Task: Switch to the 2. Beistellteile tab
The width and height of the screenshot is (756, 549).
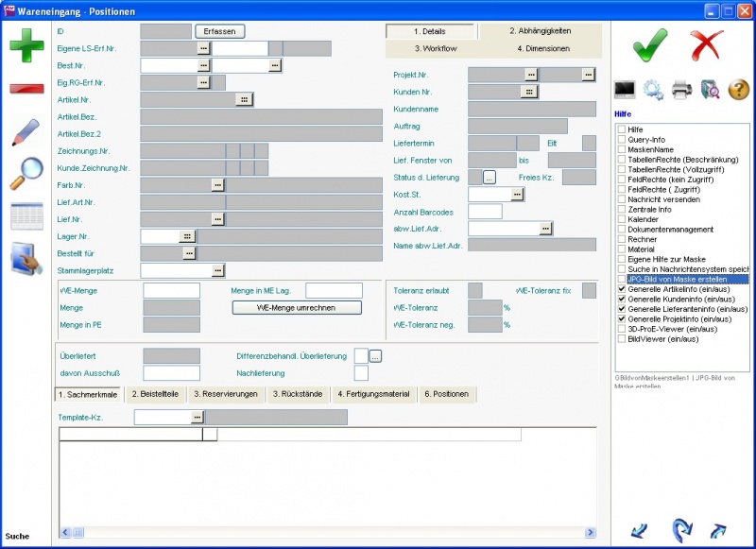Action: tap(156, 394)
